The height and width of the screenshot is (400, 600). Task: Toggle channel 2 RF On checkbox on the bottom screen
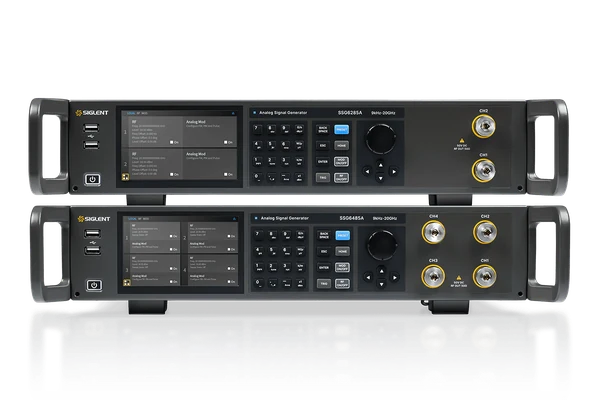[x=229, y=236]
